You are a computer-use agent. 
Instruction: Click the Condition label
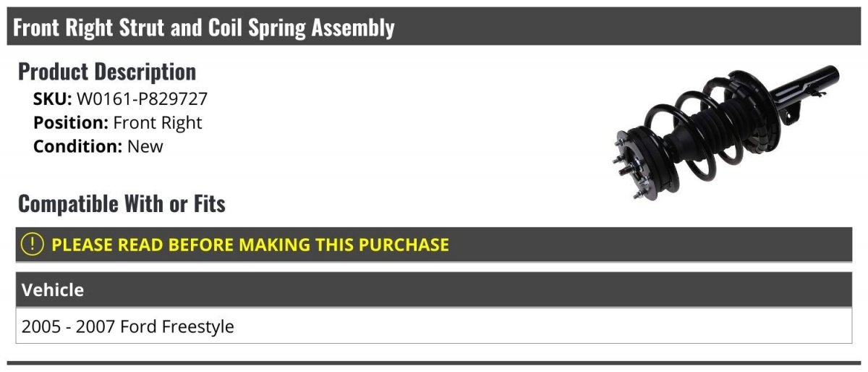77,146
